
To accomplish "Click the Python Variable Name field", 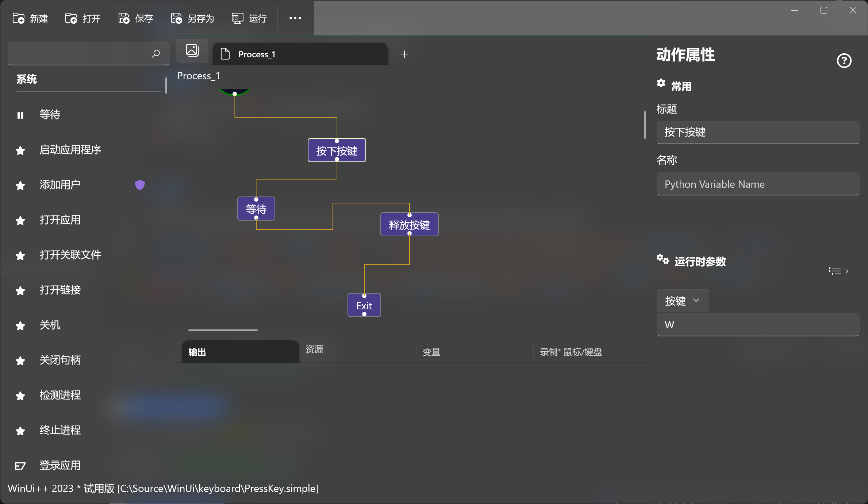I will 758,184.
